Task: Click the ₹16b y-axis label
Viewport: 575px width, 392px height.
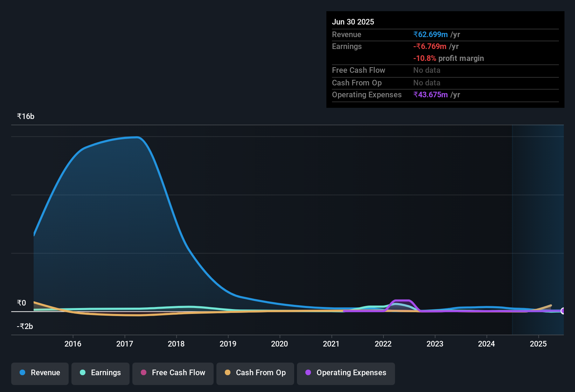Action: pyautogui.click(x=26, y=117)
